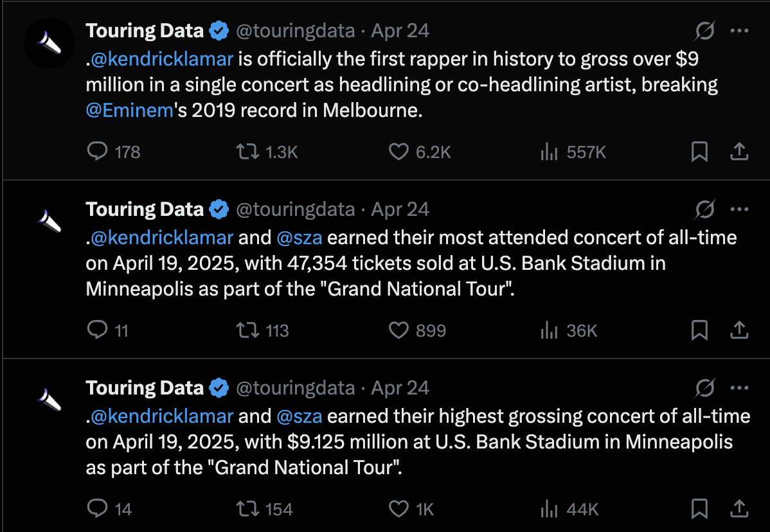Share the first tweet about Kendrick Lamar

[x=739, y=152]
